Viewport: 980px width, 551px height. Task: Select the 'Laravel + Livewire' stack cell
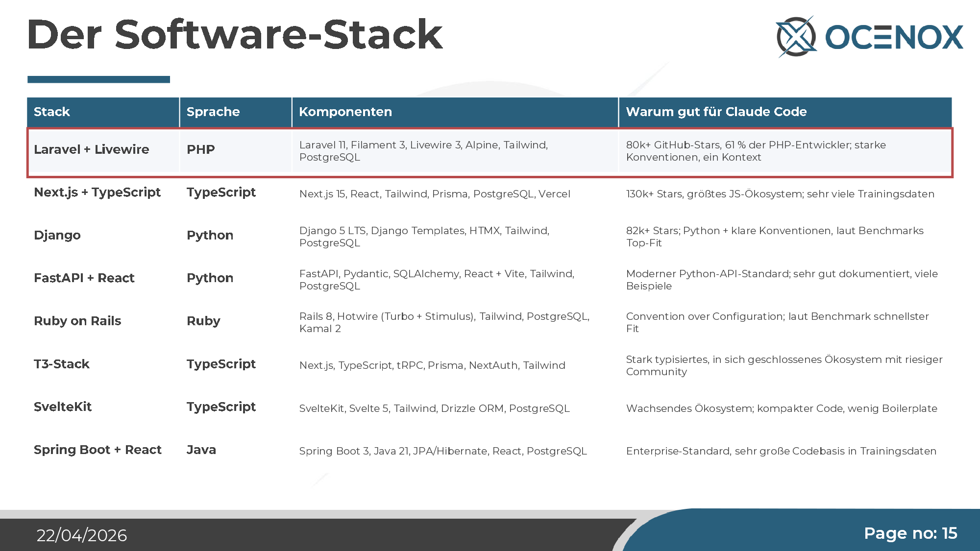(x=103, y=151)
